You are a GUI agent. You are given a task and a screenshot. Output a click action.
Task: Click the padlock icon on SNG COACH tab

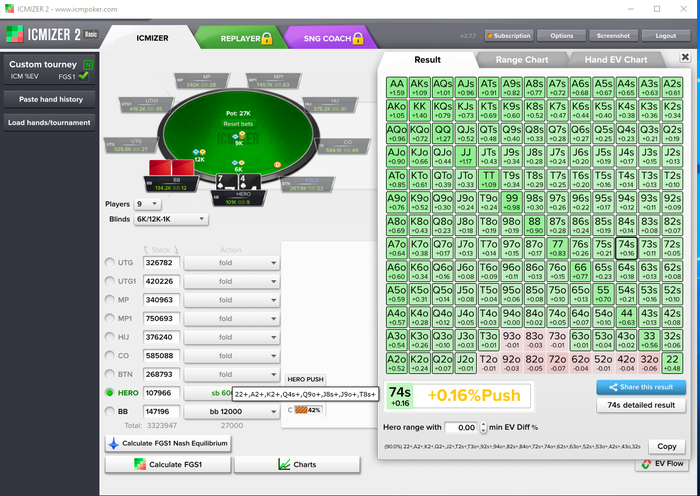(358, 38)
